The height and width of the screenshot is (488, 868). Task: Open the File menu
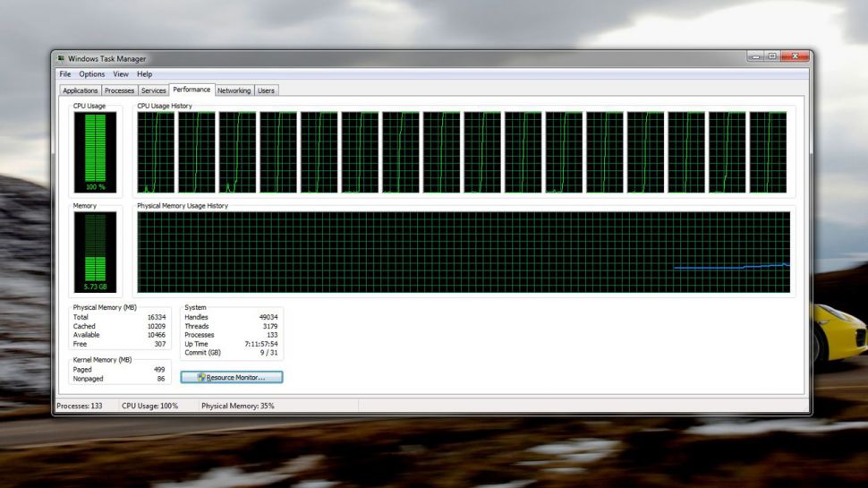point(65,74)
